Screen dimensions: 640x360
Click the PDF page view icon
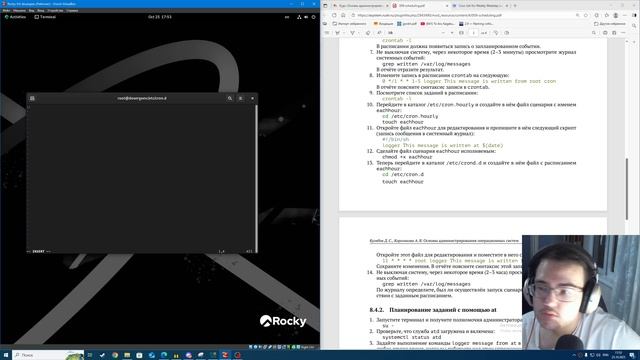[507, 33]
